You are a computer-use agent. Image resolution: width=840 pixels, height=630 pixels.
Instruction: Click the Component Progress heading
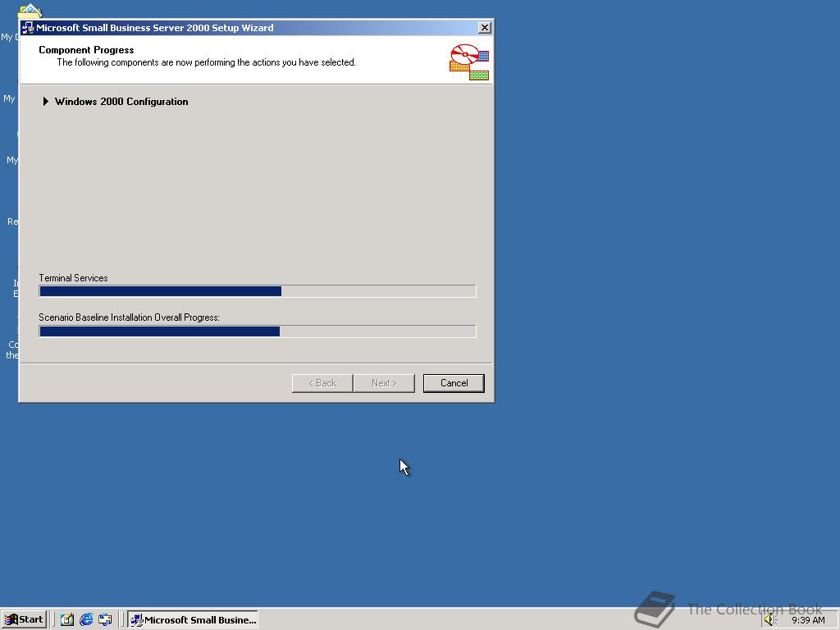(86, 50)
